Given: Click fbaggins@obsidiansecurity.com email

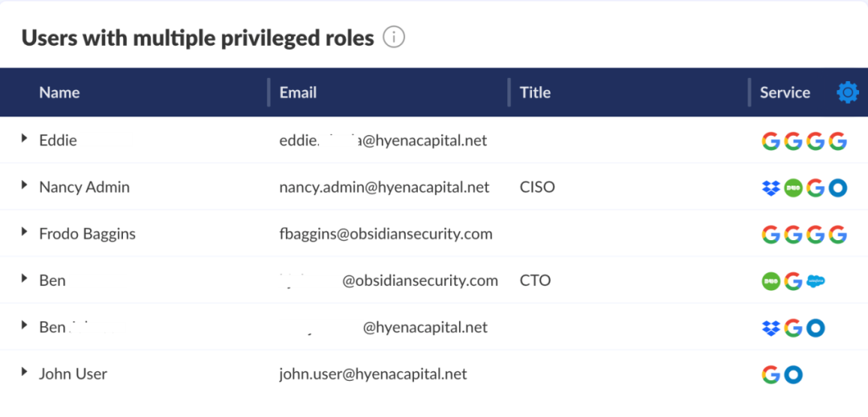Looking at the screenshot, I should click(x=386, y=234).
